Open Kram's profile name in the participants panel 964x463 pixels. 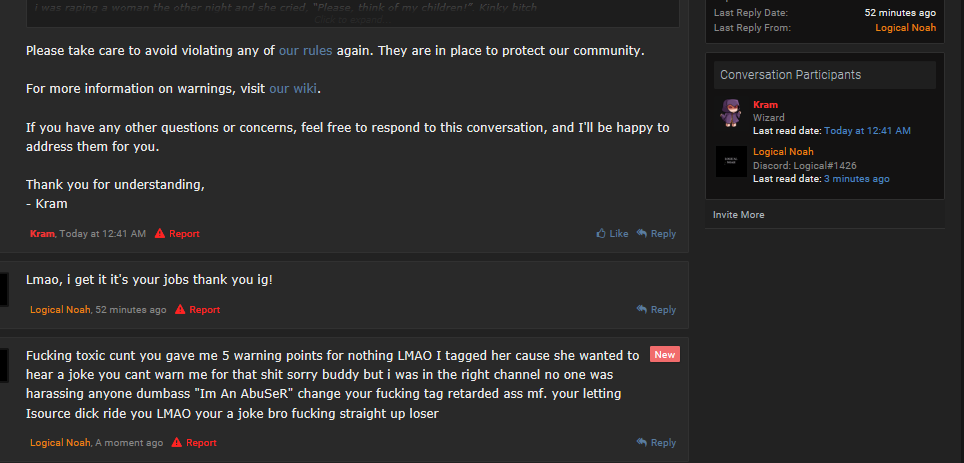(765, 105)
